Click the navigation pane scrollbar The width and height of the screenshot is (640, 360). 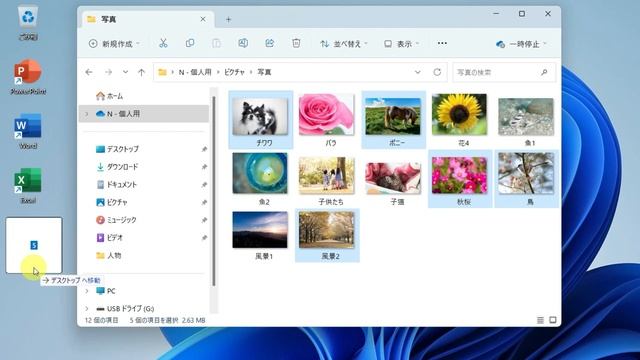(x=213, y=191)
